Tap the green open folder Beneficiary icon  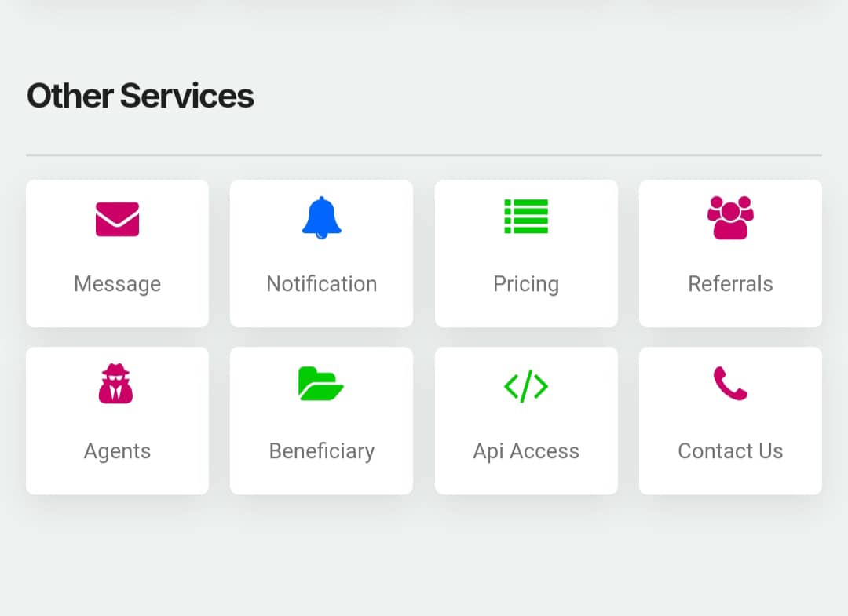(321, 384)
